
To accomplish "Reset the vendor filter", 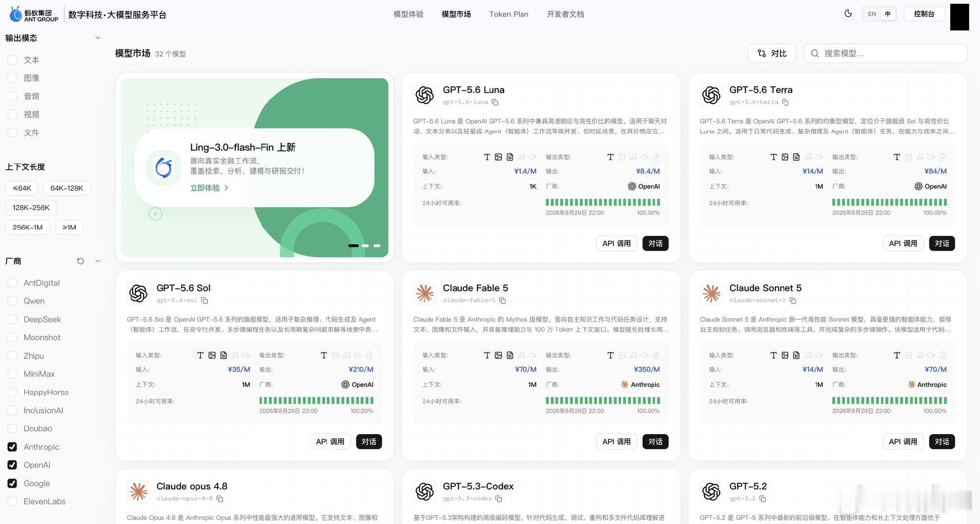I will pyautogui.click(x=81, y=261).
